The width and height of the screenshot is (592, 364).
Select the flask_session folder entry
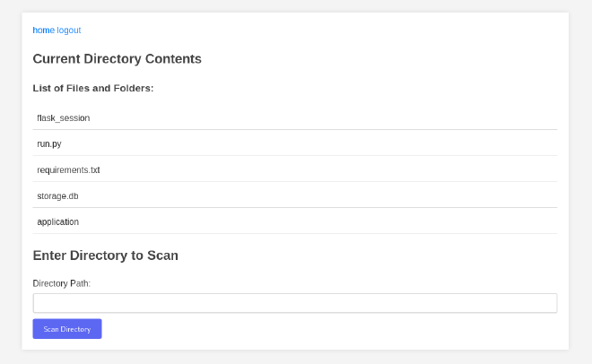(x=295, y=118)
